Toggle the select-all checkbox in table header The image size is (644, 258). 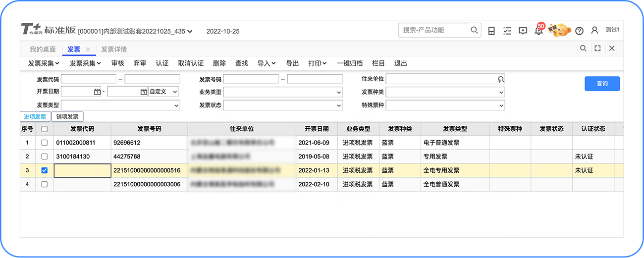[x=45, y=129]
